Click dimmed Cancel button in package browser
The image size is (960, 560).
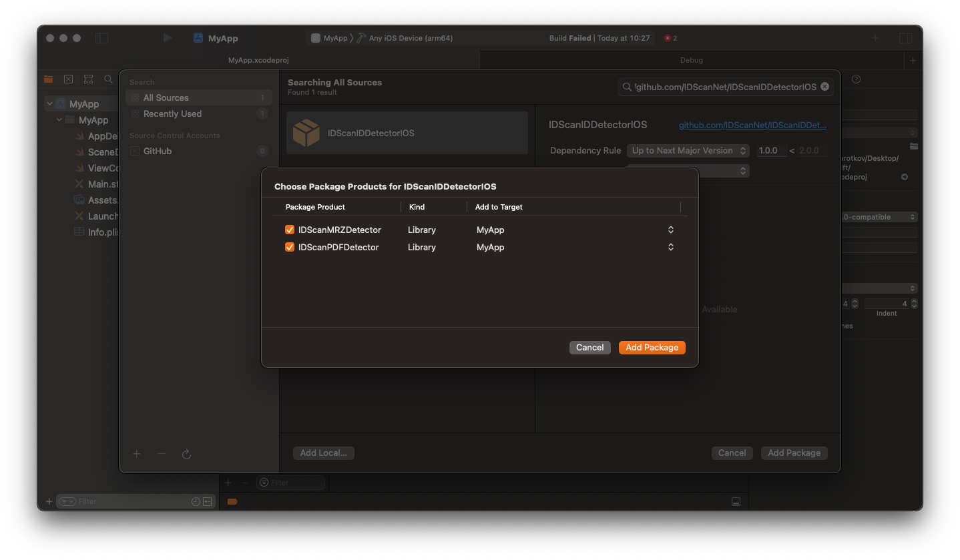(732, 453)
